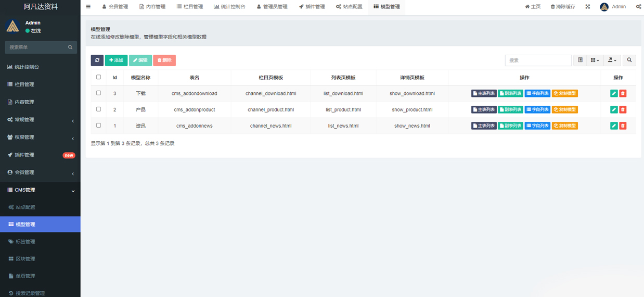Click the hamburger menu toggle icon
This screenshot has width=644, height=297.
tap(88, 7)
